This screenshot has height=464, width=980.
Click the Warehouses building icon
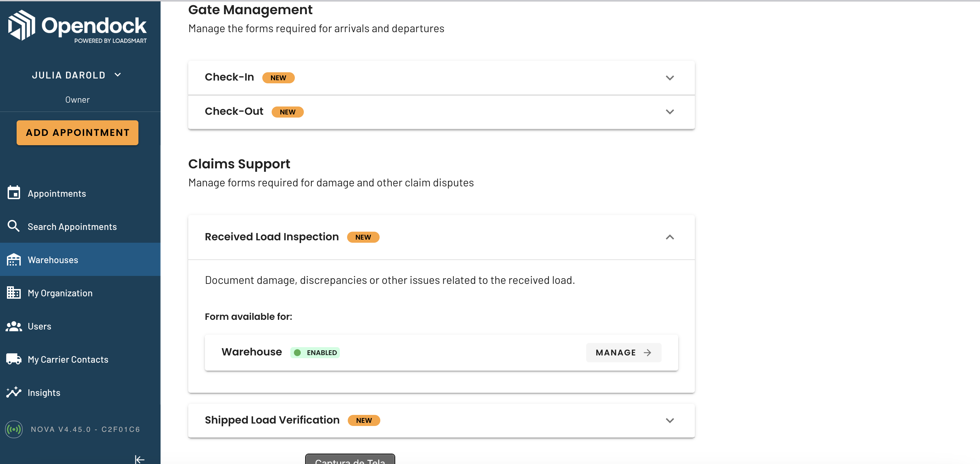pyautogui.click(x=14, y=260)
